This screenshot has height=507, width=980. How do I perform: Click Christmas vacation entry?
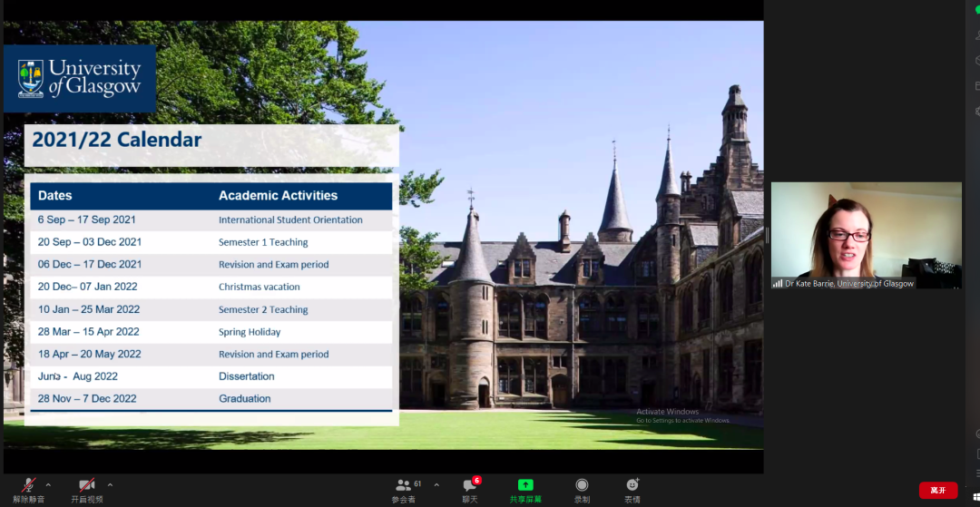260,288
